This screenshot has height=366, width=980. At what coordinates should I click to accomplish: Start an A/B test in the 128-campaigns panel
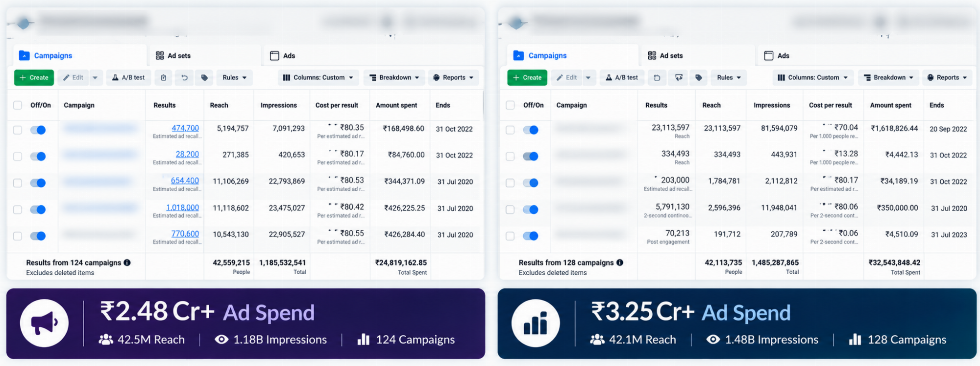click(622, 78)
